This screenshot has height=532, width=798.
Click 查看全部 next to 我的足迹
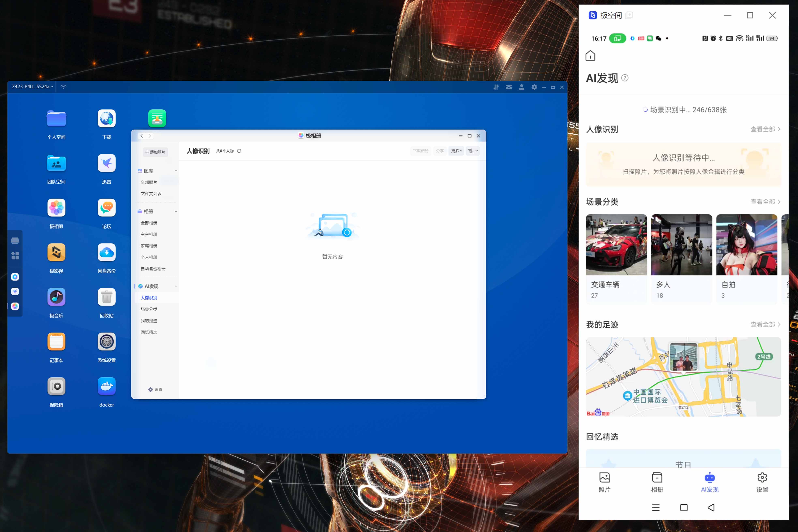pos(765,325)
